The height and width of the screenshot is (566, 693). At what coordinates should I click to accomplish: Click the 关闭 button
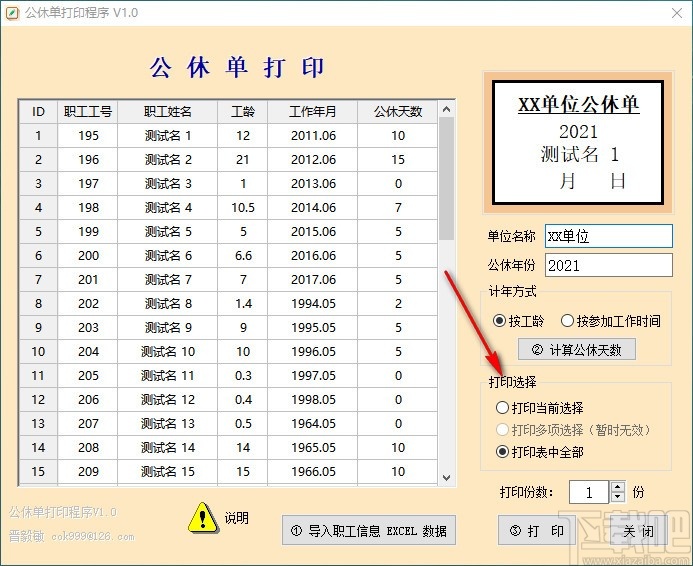click(x=638, y=530)
